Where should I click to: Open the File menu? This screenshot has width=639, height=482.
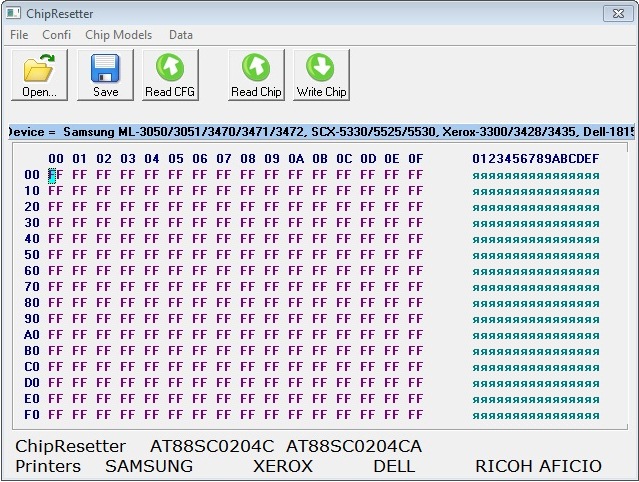click(19, 35)
